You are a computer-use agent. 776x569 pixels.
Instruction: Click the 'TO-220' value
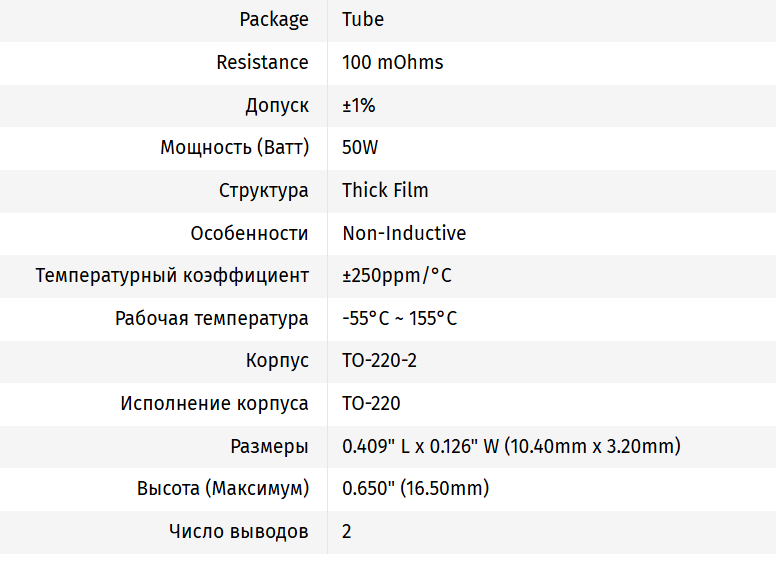[x=371, y=404]
